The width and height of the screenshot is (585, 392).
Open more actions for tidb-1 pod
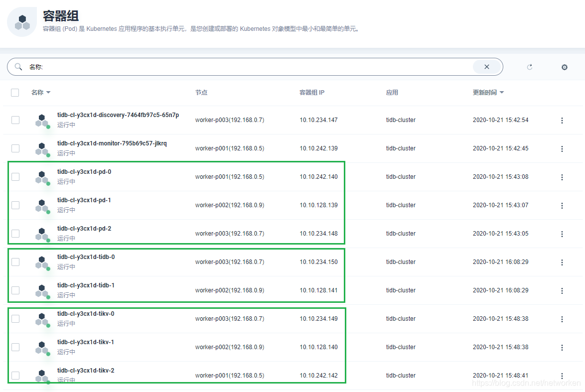(562, 290)
